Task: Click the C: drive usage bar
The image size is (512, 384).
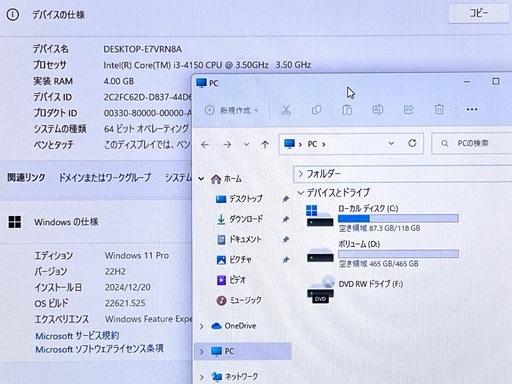Action: pos(398,219)
